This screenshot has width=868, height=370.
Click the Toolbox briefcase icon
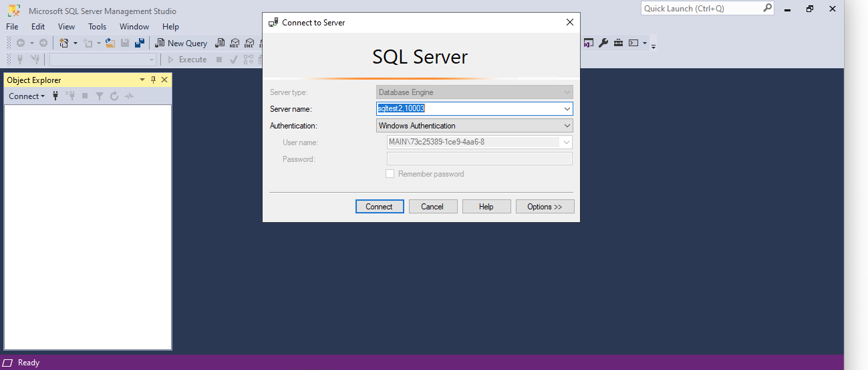coord(618,43)
